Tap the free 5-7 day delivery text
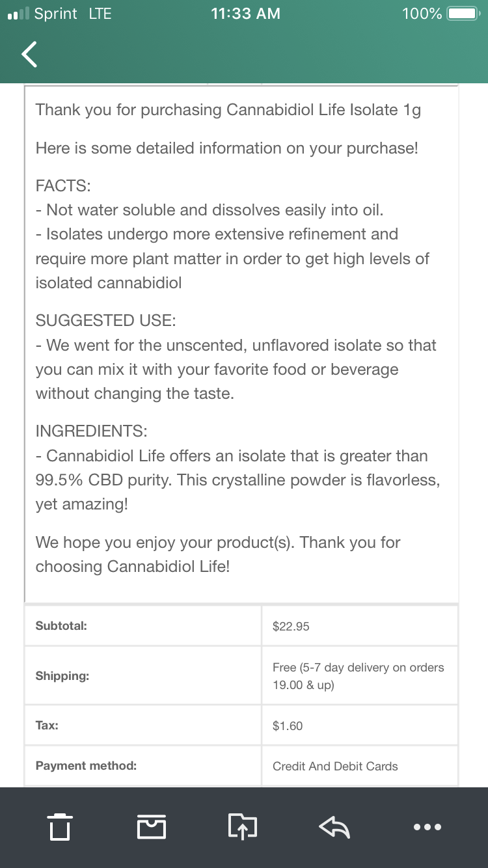This screenshot has width=488, height=868. pos(359,676)
